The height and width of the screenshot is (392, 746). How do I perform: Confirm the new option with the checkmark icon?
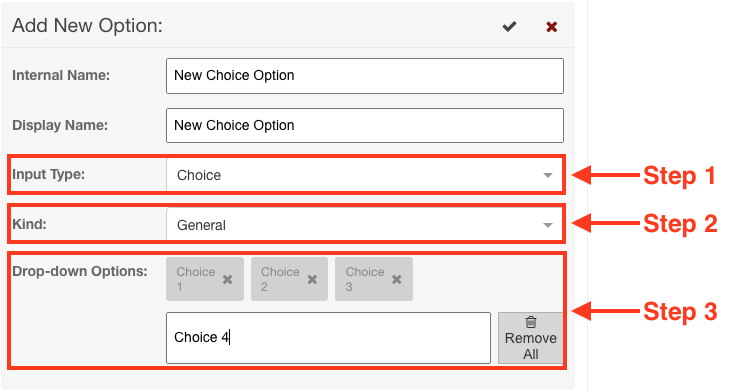[509, 27]
